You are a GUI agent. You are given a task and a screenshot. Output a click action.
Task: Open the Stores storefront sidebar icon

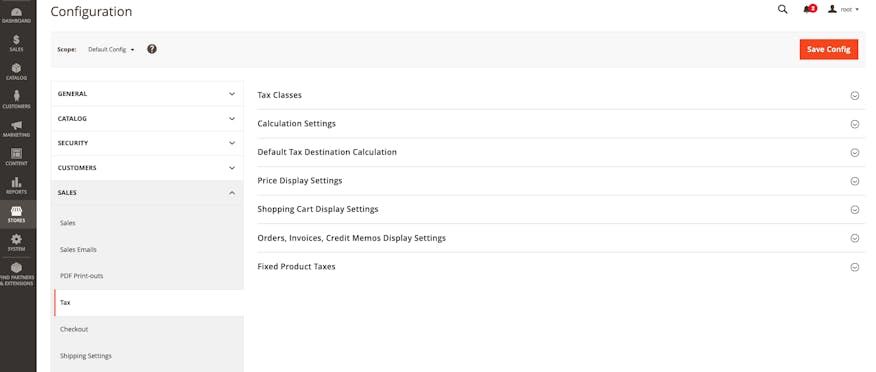16,214
